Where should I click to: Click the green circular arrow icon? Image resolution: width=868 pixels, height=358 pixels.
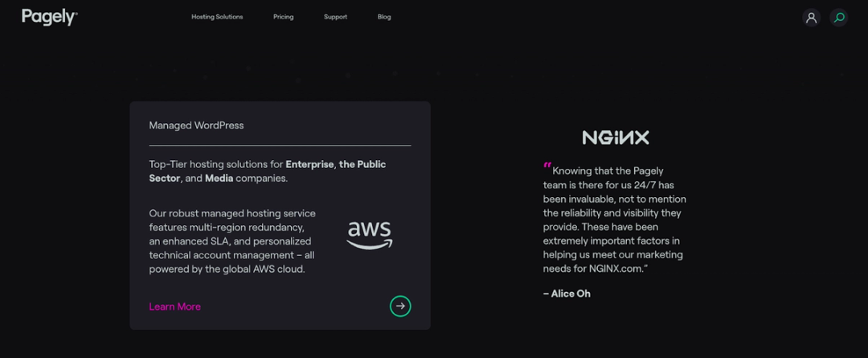pyautogui.click(x=400, y=306)
